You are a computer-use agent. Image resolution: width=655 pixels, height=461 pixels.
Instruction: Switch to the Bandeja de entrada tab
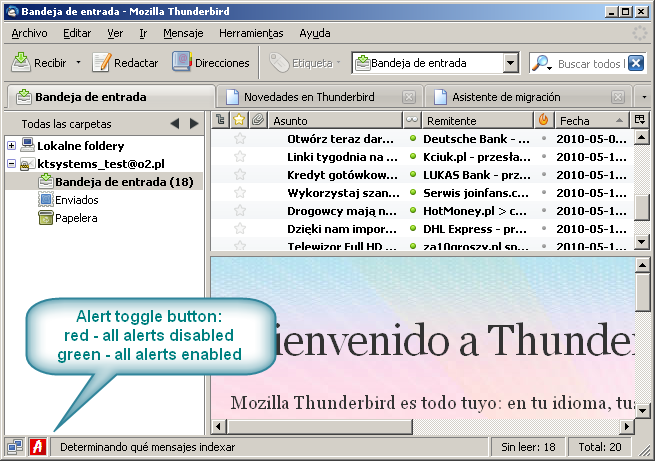[111, 97]
